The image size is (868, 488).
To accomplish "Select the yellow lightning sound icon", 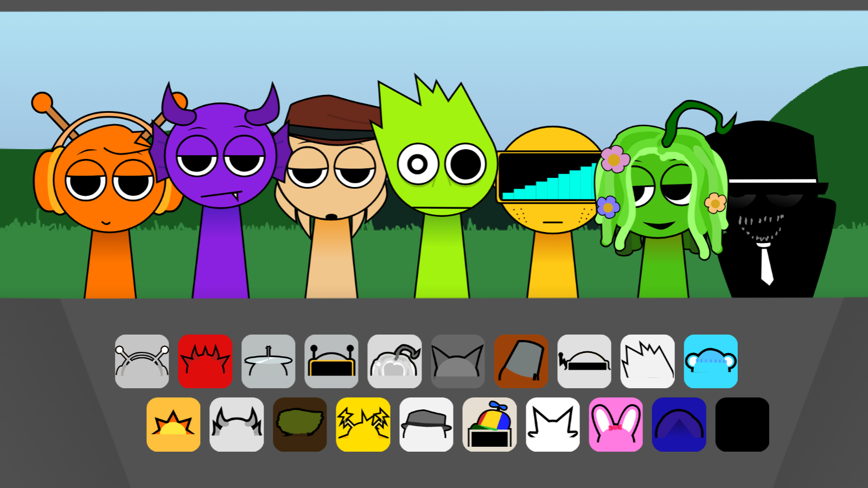I will [363, 424].
